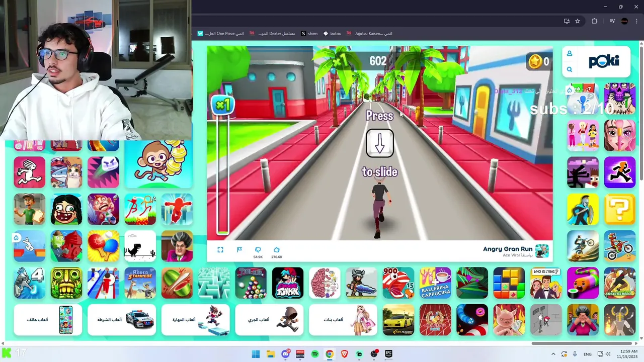Open the Chrome dinosaur game thumbnail

coord(140,246)
